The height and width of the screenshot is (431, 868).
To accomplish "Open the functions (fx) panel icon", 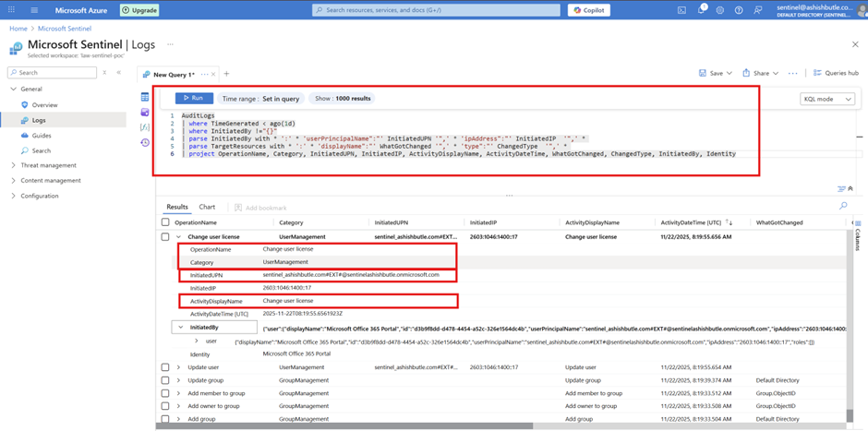I will coord(145,127).
